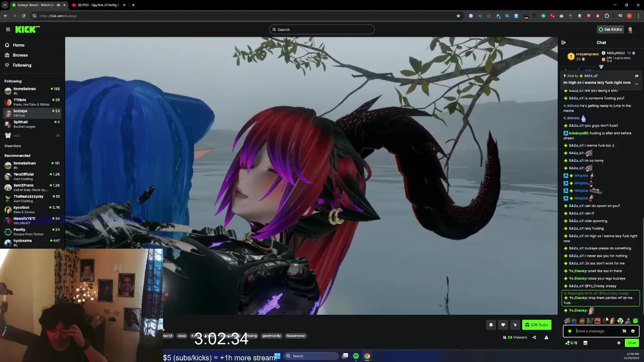The height and width of the screenshot is (362, 644).
Task: Collapse the chat panel
Action: tap(563, 43)
